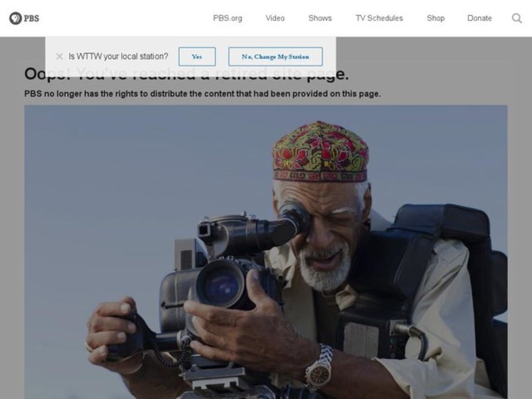Dismiss the local station prompt with X
Viewport: 532px width, 399px height.
[59, 57]
